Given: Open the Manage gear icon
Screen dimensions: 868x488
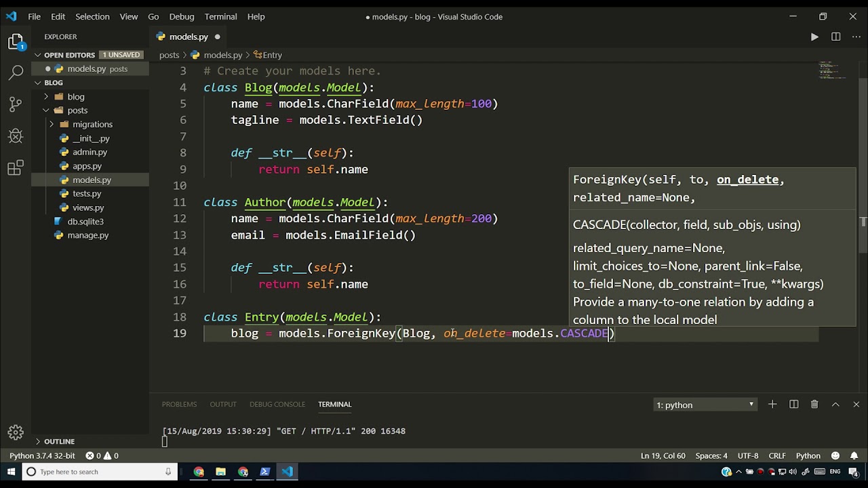Looking at the screenshot, I should click(x=16, y=432).
